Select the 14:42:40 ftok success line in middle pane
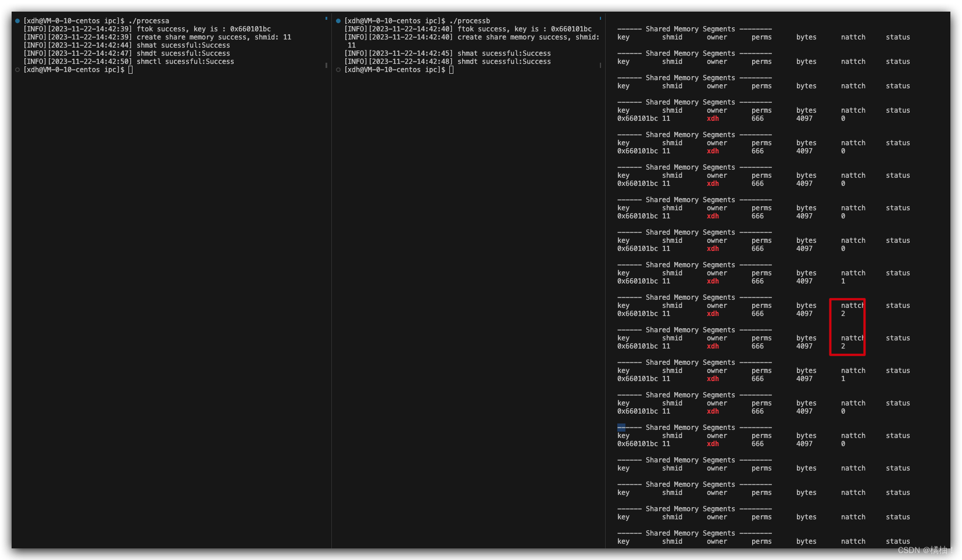Screen dimensions: 962x560 point(468,29)
